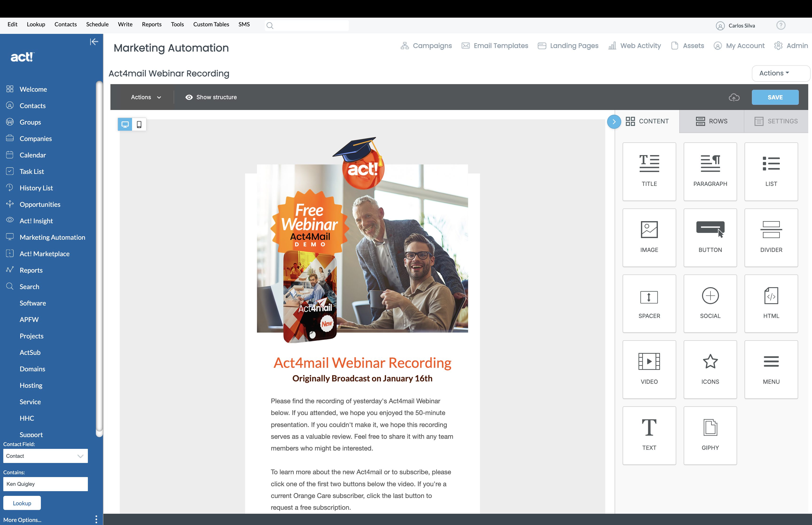Click the cloud upload sync icon
812x525 pixels.
[734, 97]
